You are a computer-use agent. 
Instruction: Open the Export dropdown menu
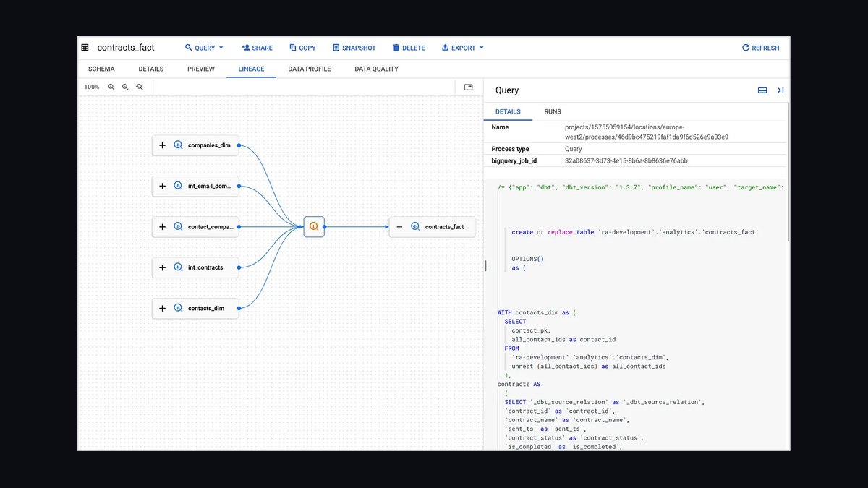pyautogui.click(x=462, y=48)
